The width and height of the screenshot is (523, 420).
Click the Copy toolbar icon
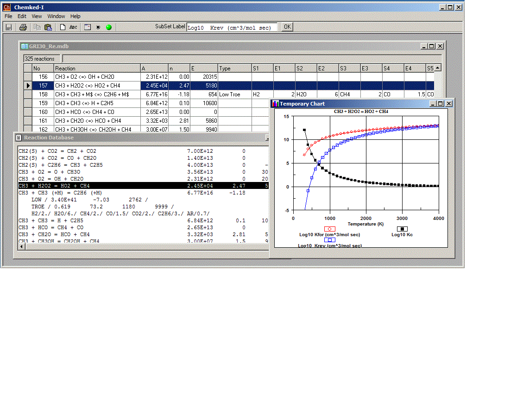pyautogui.click(x=37, y=27)
